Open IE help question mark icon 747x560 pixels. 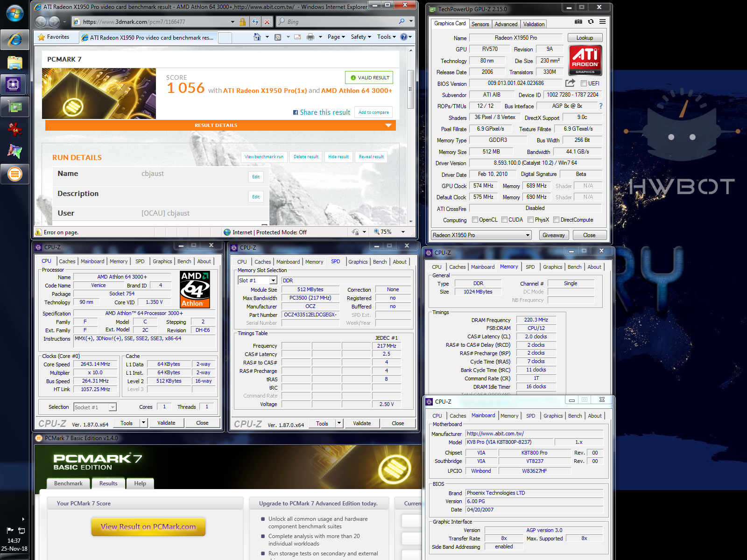pyautogui.click(x=404, y=37)
